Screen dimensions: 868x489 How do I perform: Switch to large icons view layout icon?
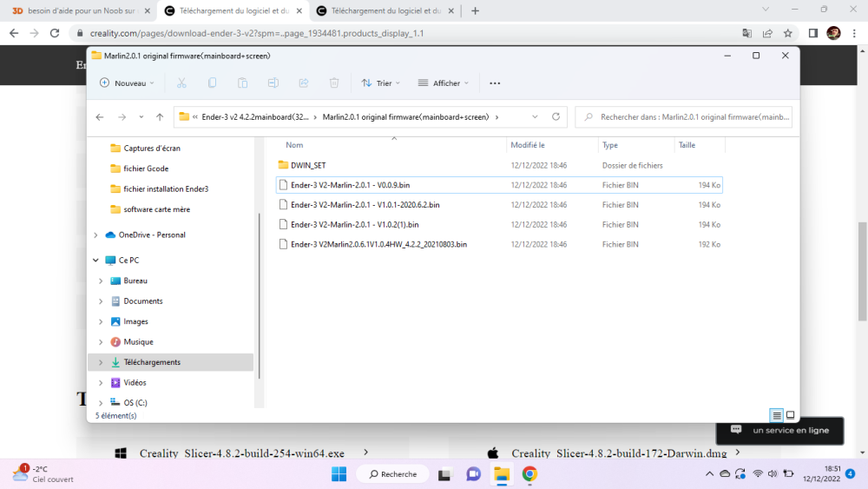point(791,415)
